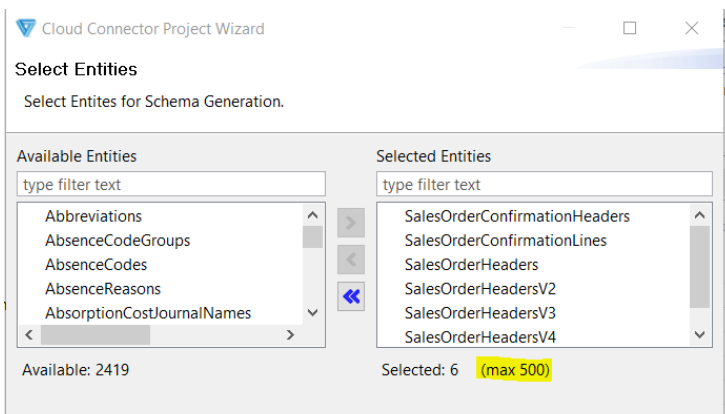
Task: Select AbsenceCodeGroups entity
Action: [117, 241]
